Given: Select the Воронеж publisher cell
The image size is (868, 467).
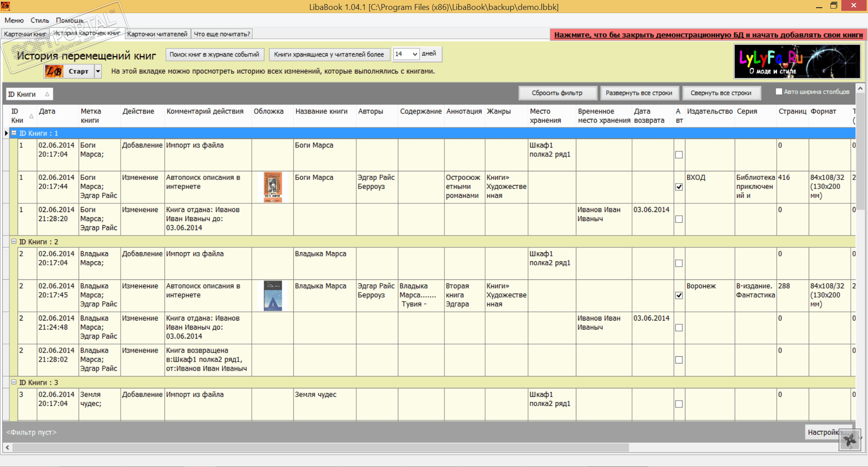Looking at the screenshot, I should [710, 296].
